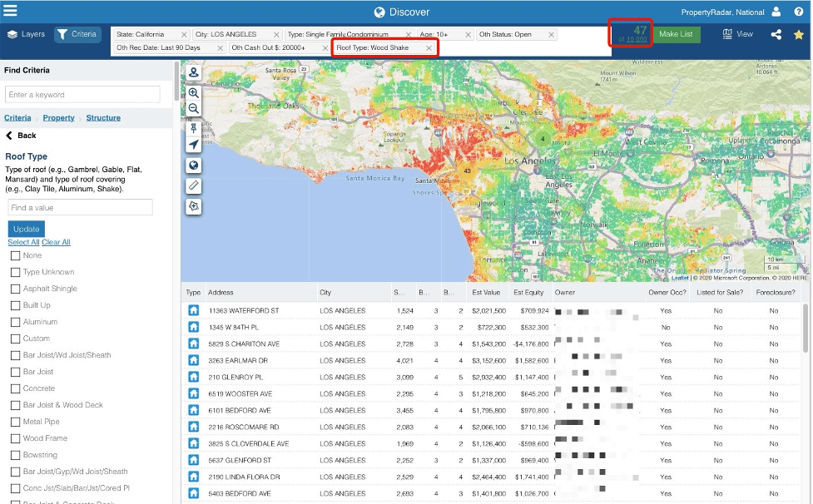813x504 pixels.
Task: Click address 2190 LINDA FLORA DR
Action: point(244,477)
